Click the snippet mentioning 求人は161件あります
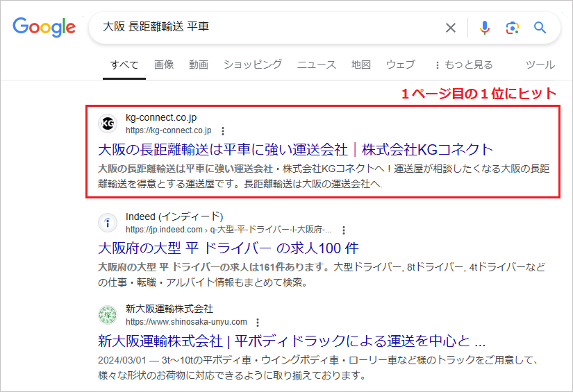 tap(322, 275)
